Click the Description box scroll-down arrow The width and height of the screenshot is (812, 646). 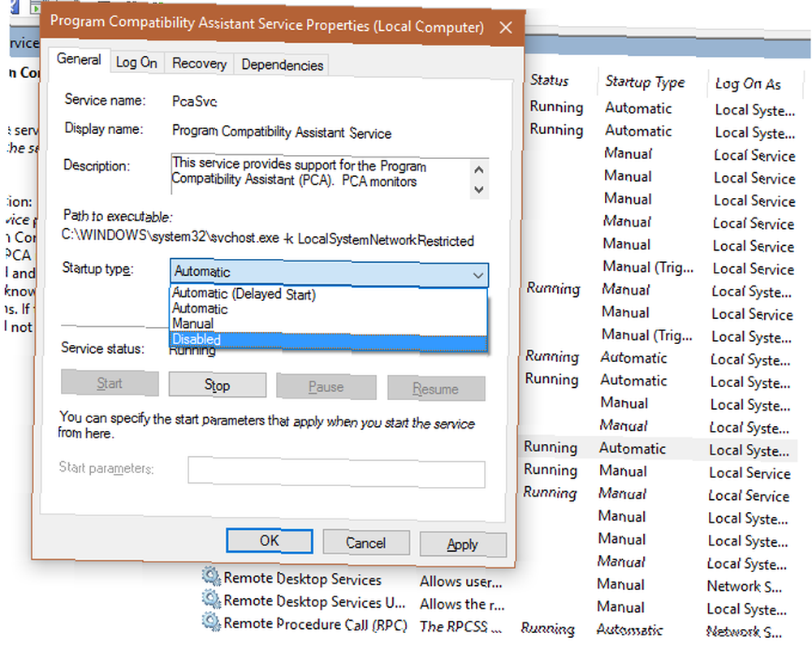[479, 189]
